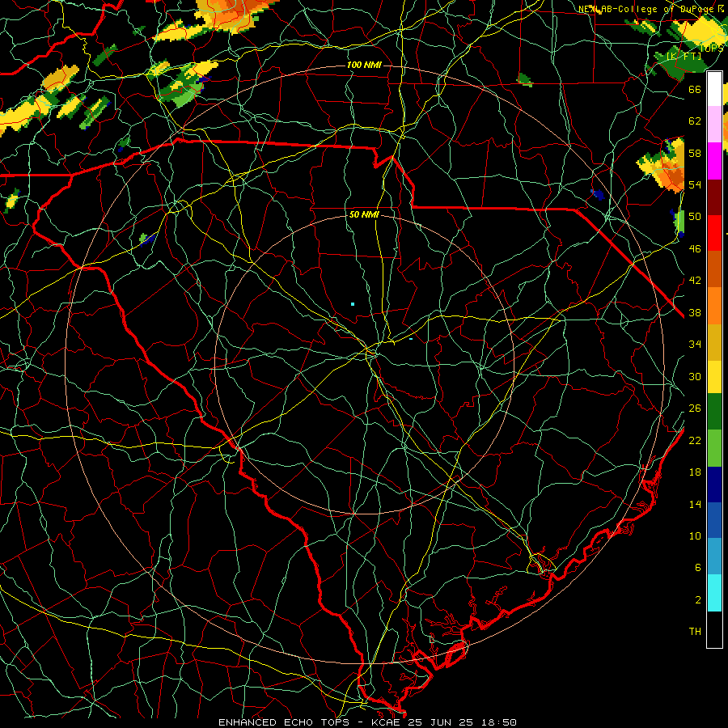The width and height of the screenshot is (728, 728).
Task: Click the legend value "38"
Action: click(x=695, y=312)
